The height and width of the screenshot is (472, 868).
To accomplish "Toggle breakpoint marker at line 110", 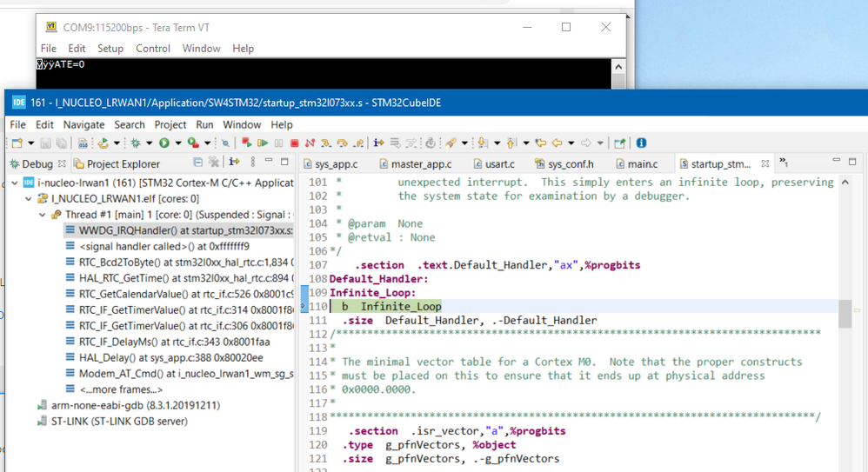I will click(304, 306).
